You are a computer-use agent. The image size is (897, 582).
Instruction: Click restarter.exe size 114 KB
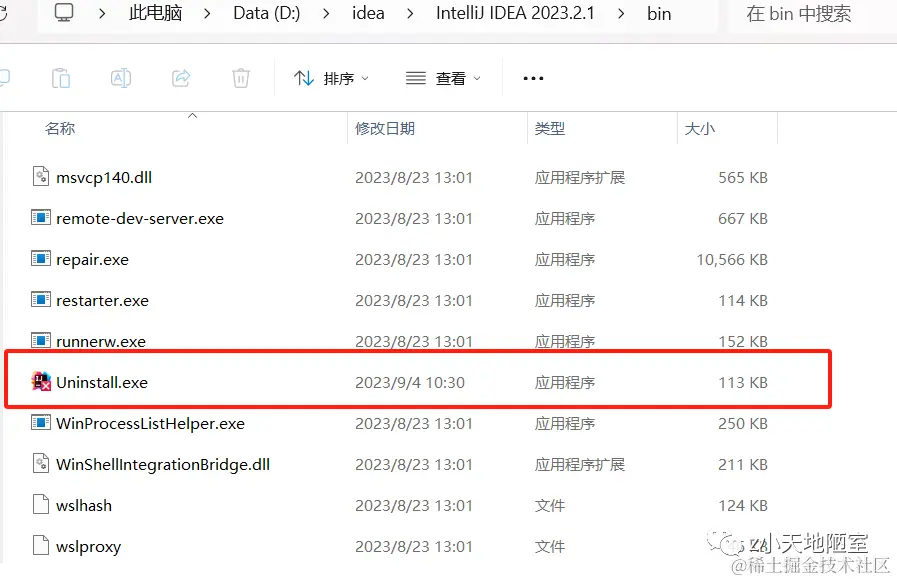tap(743, 300)
